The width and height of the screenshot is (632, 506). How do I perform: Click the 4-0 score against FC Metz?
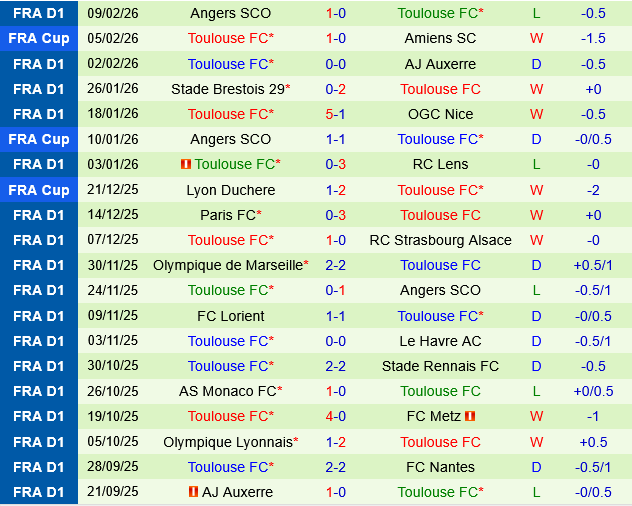[x=335, y=416]
